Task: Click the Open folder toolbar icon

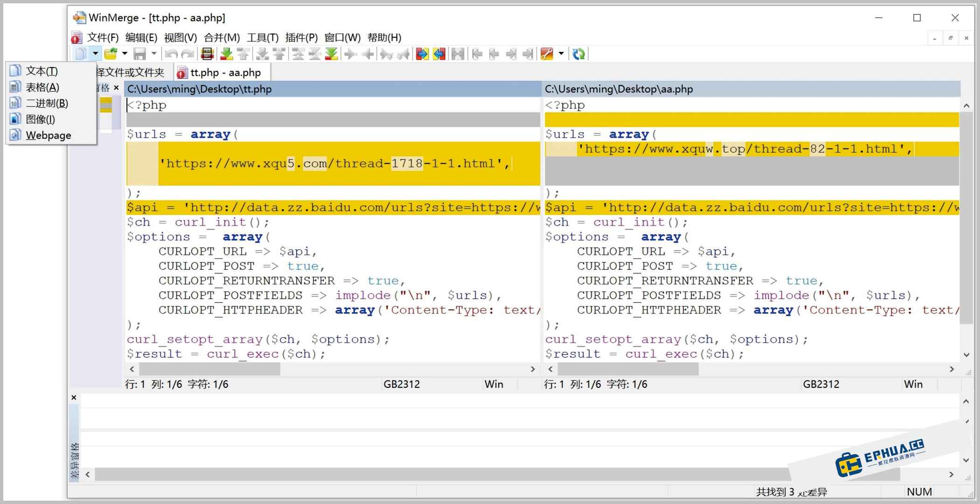Action: pos(111,54)
